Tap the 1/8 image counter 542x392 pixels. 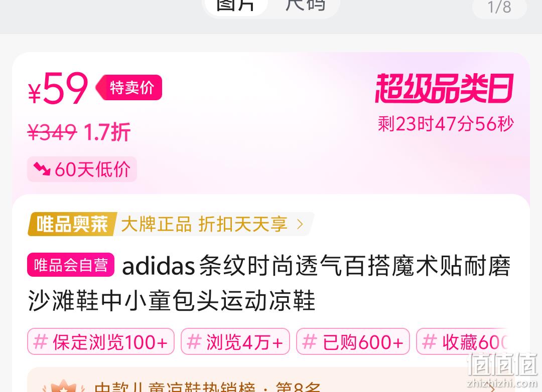click(x=499, y=7)
